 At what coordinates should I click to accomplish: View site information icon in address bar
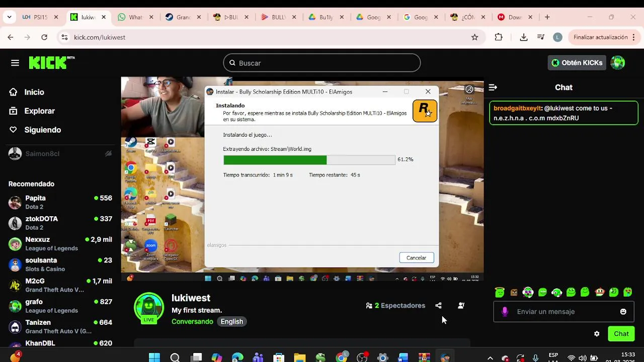64,37
